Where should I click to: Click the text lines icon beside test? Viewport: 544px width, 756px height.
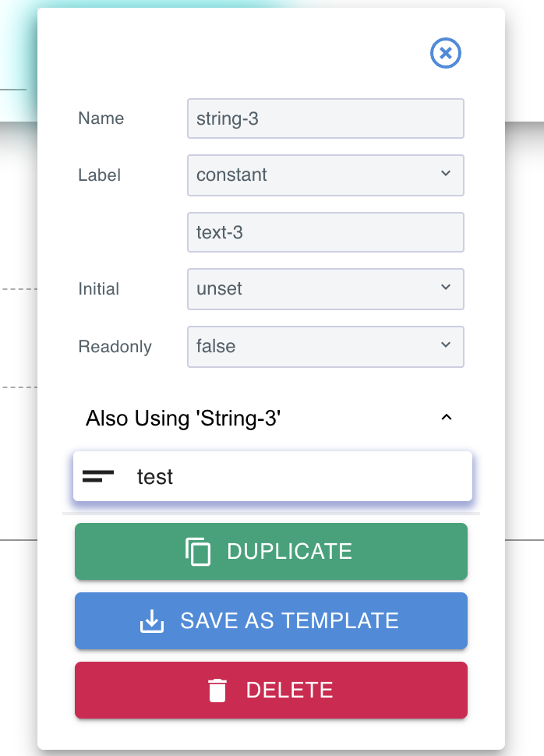98,476
